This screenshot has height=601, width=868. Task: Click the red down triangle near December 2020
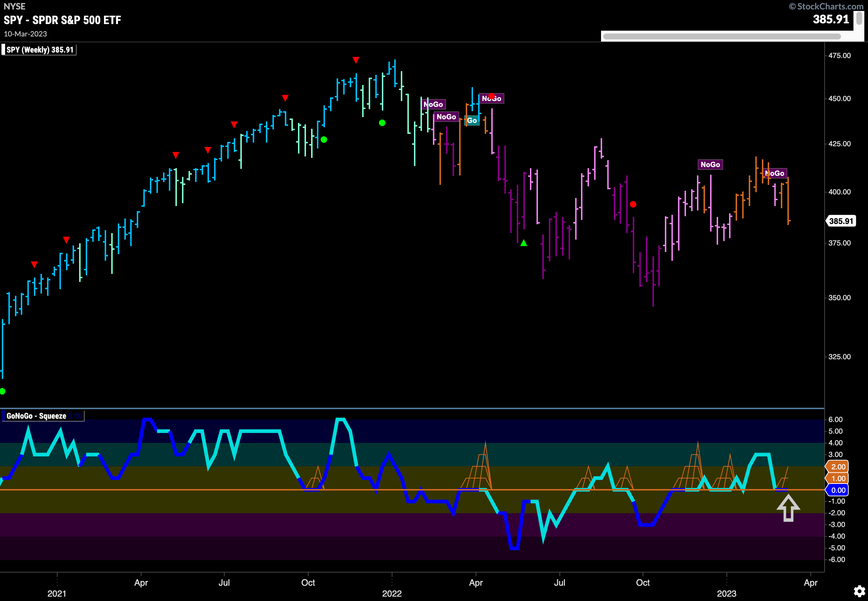[34, 265]
